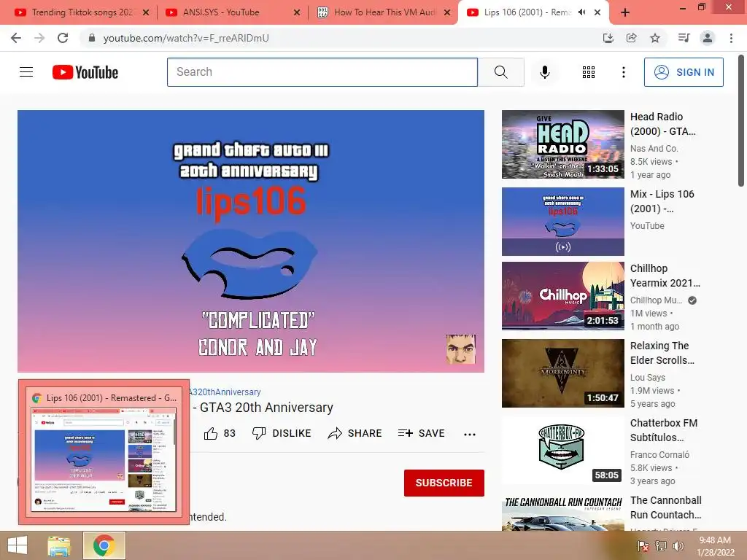The width and height of the screenshot is (747, 560).
Task: Open YouTube settings three-dot menu
Action: pyautogui.click(x=624, y=72)
